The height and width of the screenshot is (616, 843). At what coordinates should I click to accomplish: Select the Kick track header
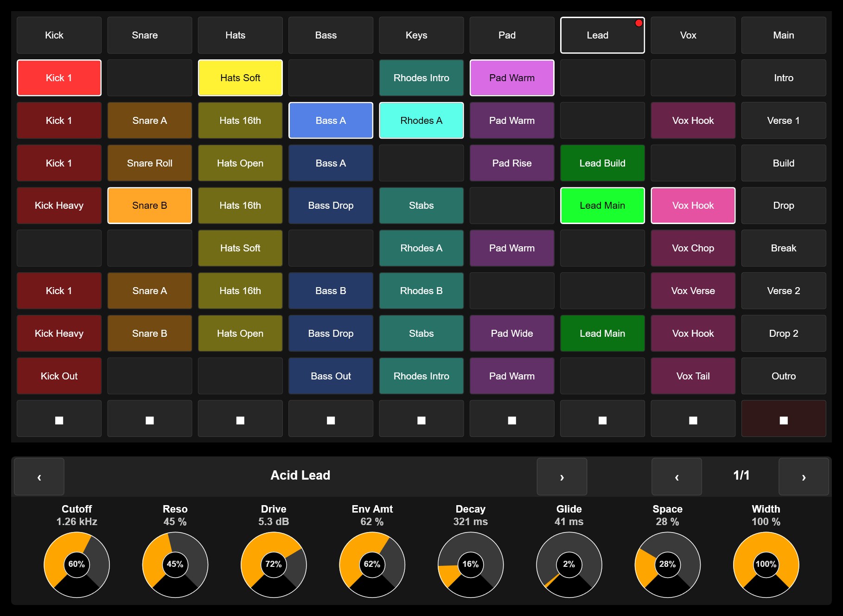pyautogui.click(x=59, y=35)
